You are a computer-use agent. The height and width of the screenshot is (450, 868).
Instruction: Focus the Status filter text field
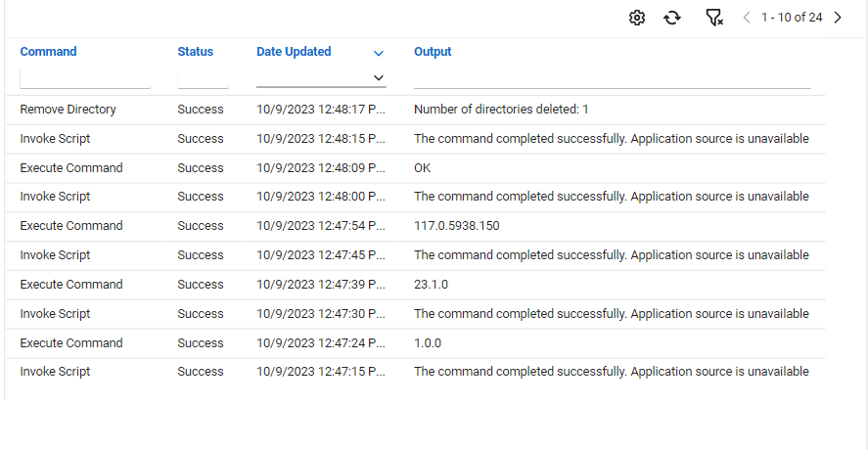coord(203,77)
